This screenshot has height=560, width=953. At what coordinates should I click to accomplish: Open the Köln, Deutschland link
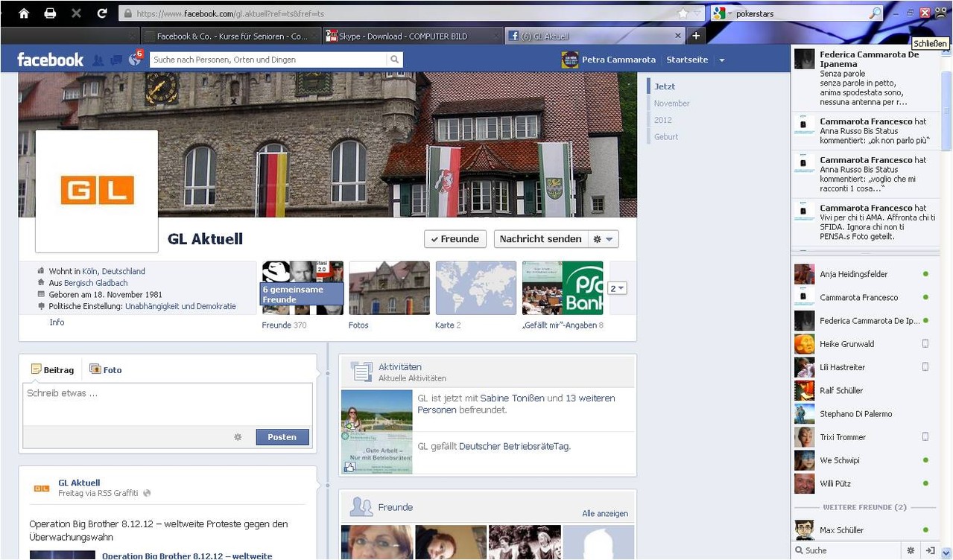[x=113, y=272]
